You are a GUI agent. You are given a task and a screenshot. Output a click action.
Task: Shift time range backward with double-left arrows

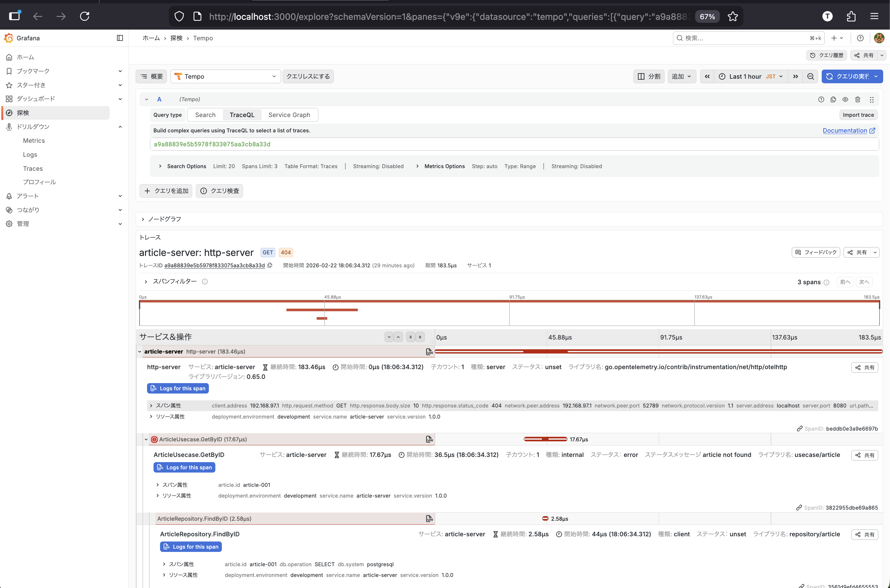pos(707,76)
